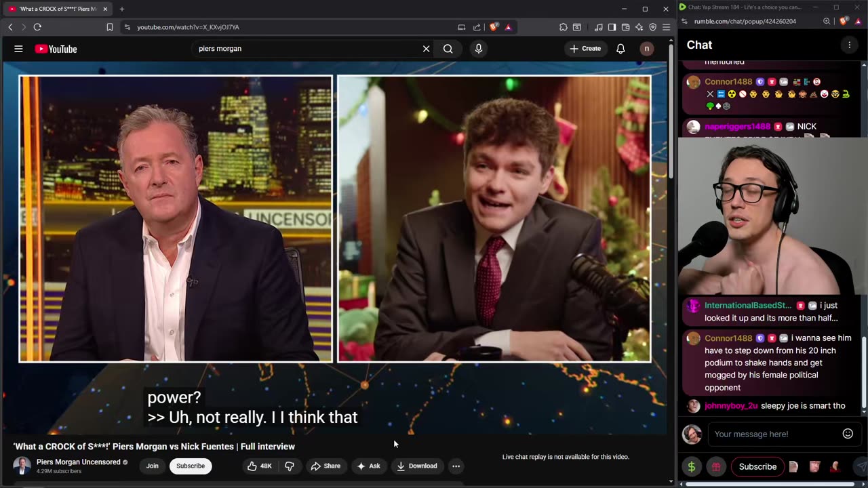Viewport: 868px width, 488px height.
Task: Click the naperiggers1488 username in chat
Action: [738, 127]
